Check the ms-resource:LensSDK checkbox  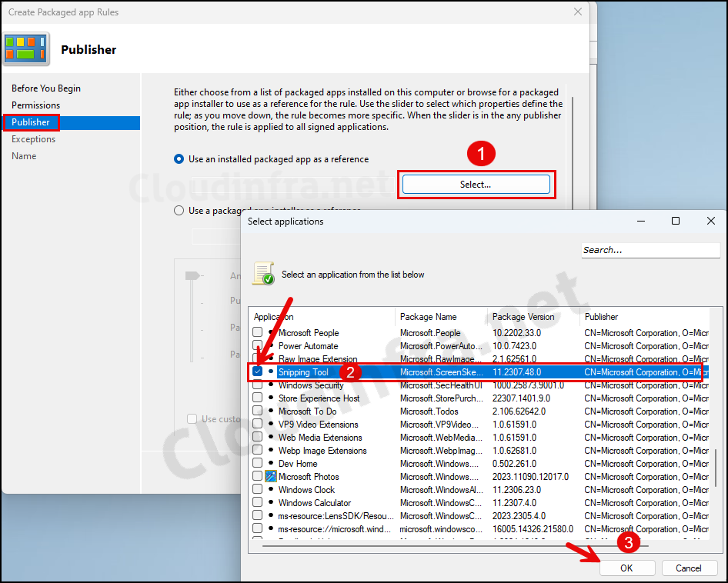tap(257, 515)
